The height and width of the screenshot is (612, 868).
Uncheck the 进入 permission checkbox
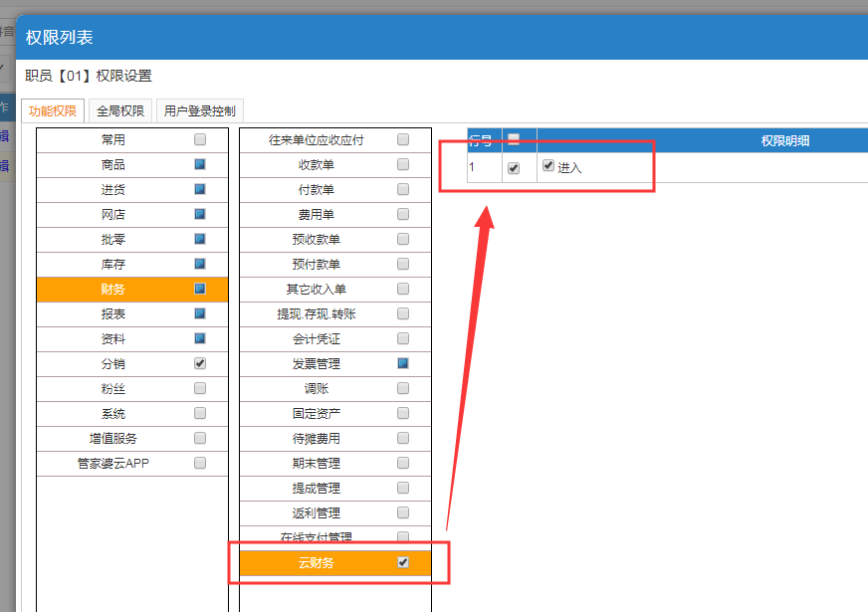[548, 165]
